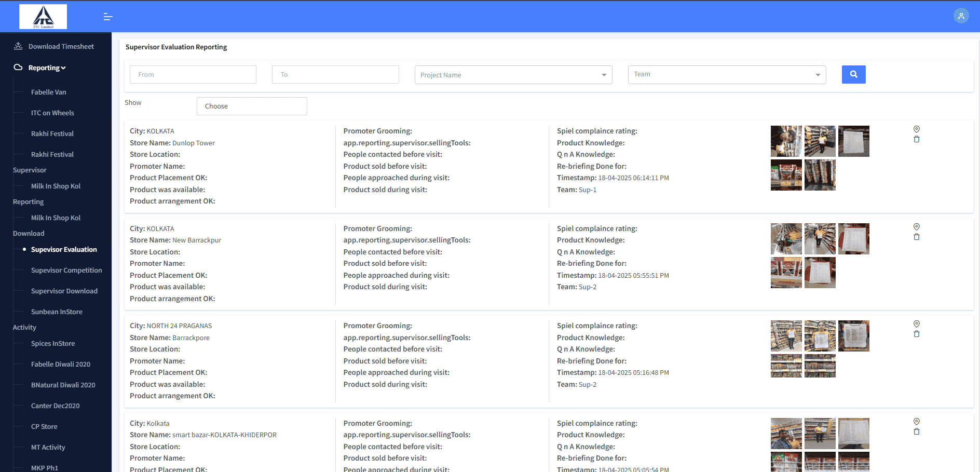Select Supevisor Competition in the sidebar

(x=66, y=270)
